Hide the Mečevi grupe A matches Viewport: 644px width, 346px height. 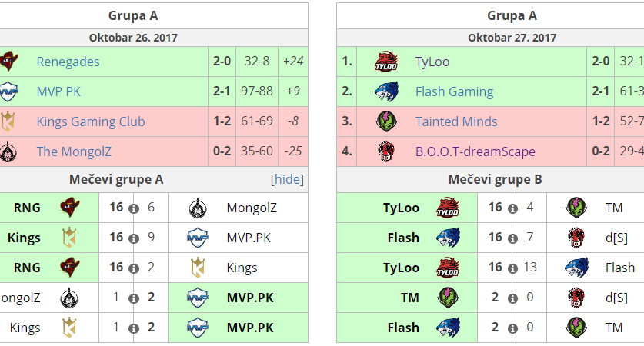click(x=287, y=180)
